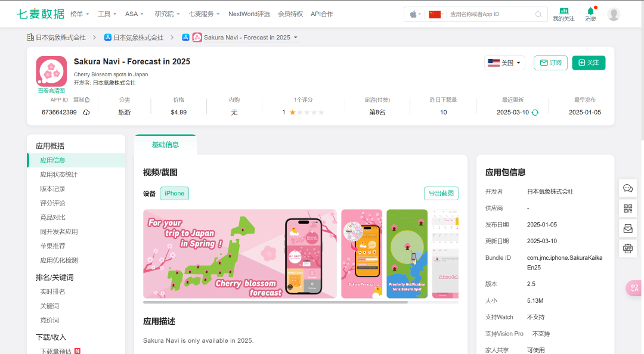This screenshot has height=354, width=644.
Task: Click 查看高清图 link
Action: [51, 91]
